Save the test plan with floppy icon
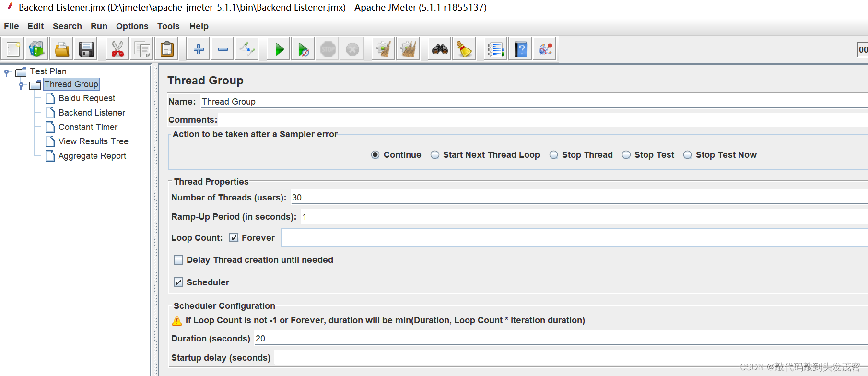868x376 pixels. (x=86, y=49)
